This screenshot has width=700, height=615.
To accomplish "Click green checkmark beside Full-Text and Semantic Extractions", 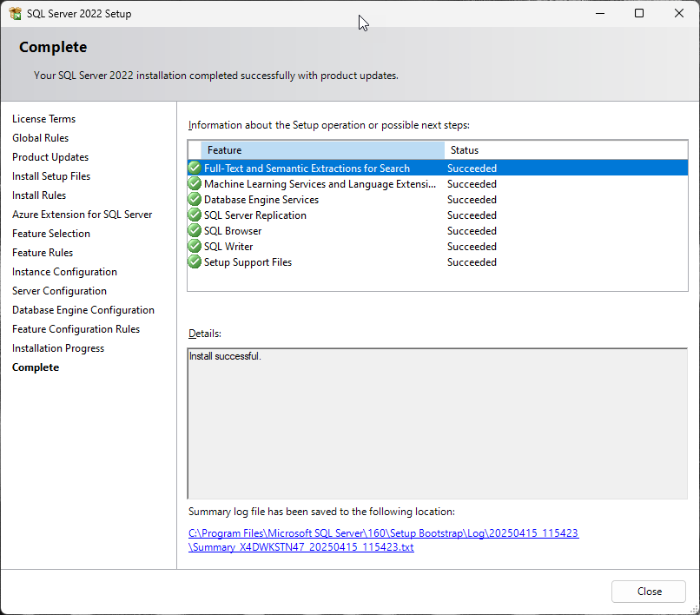I will point(195,169).
